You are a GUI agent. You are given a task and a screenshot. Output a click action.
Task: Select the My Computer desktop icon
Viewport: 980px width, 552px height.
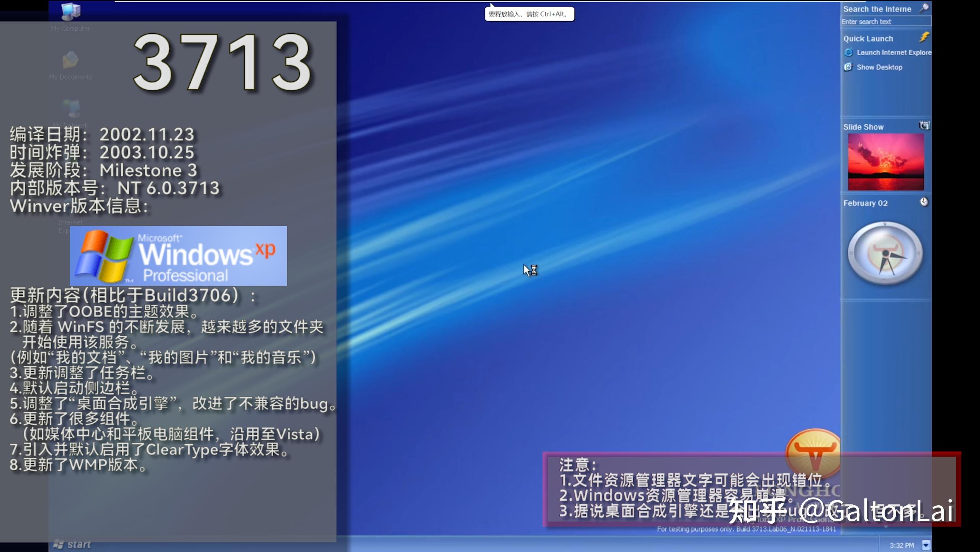coord(70,16)
